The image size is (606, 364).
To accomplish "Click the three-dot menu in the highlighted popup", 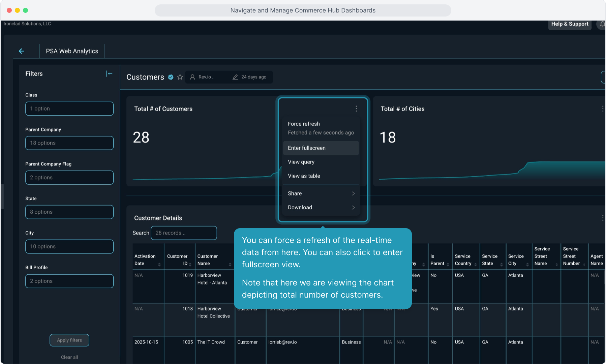I will tap(356, 109).
